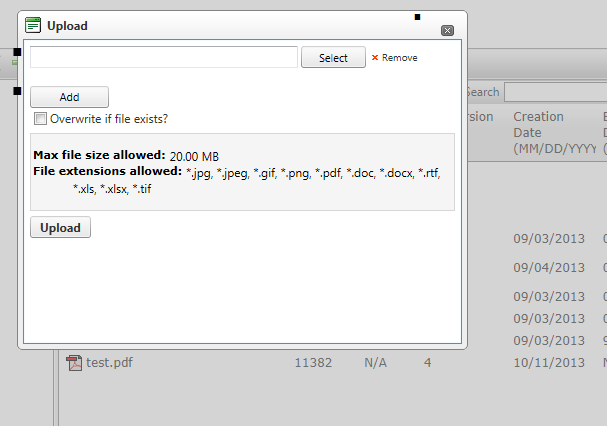Click the red Remove x icon

375,58
